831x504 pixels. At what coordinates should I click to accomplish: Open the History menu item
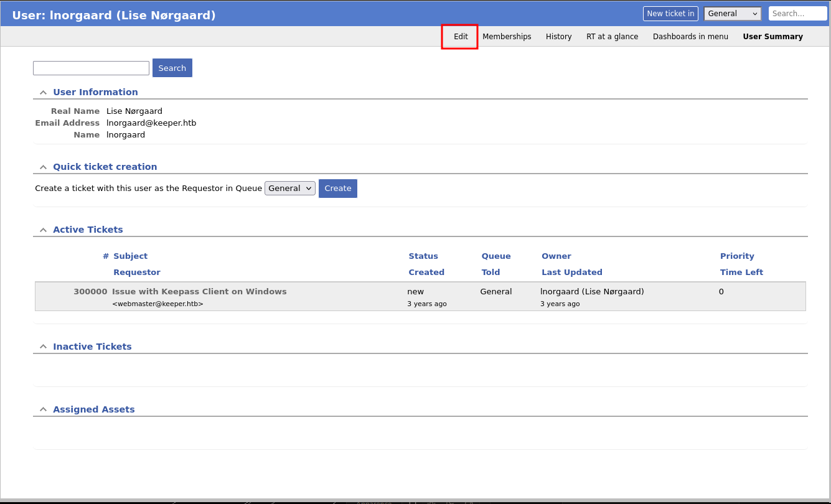click(558, 37)
